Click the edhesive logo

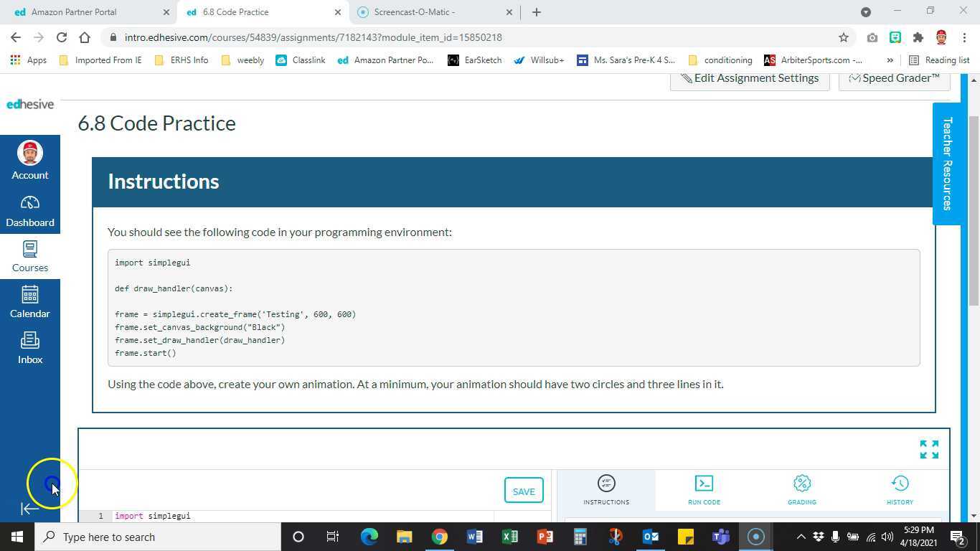[x=30, y=104]
